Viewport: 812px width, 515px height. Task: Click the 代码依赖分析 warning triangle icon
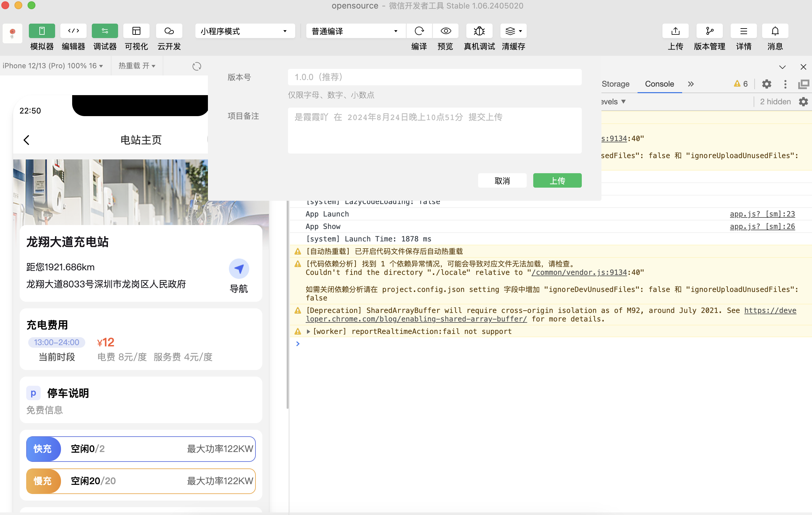(x=297, y=264)
